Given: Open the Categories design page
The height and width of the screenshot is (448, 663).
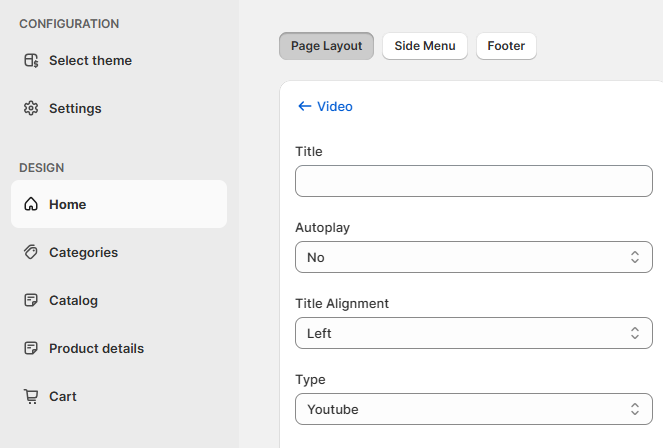Looking at the screenshot, I should click(x=119, y=252).
